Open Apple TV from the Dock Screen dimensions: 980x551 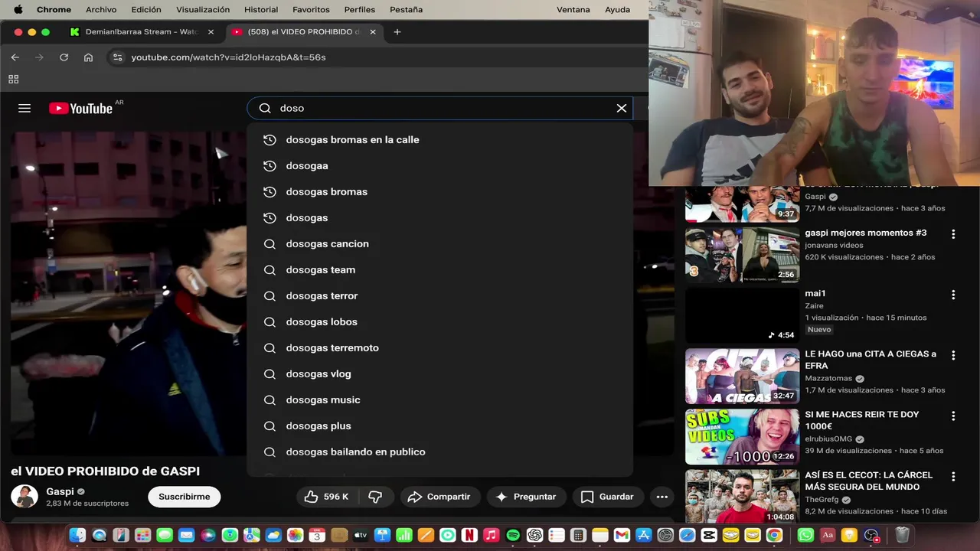(x=361, y=536)
